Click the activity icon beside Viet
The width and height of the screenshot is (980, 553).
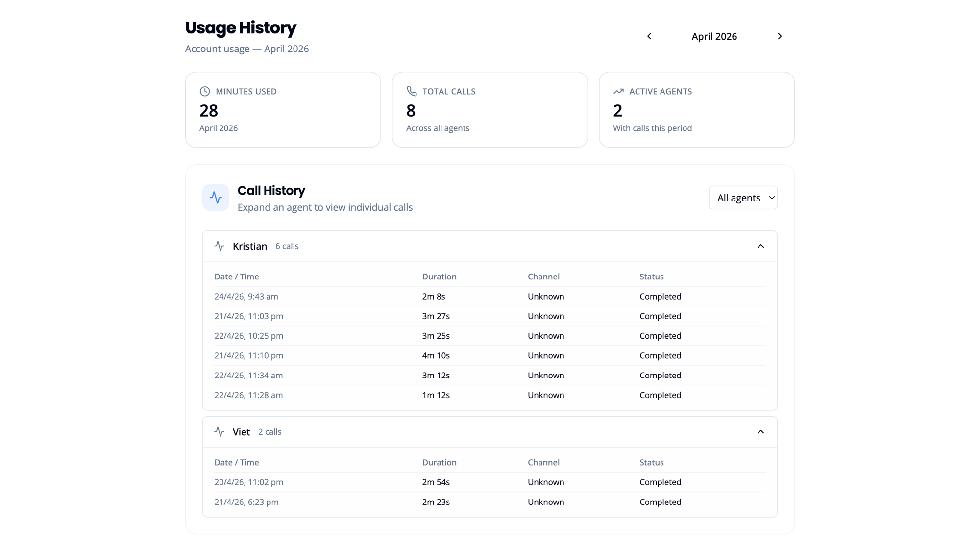[x=219, y=431]
